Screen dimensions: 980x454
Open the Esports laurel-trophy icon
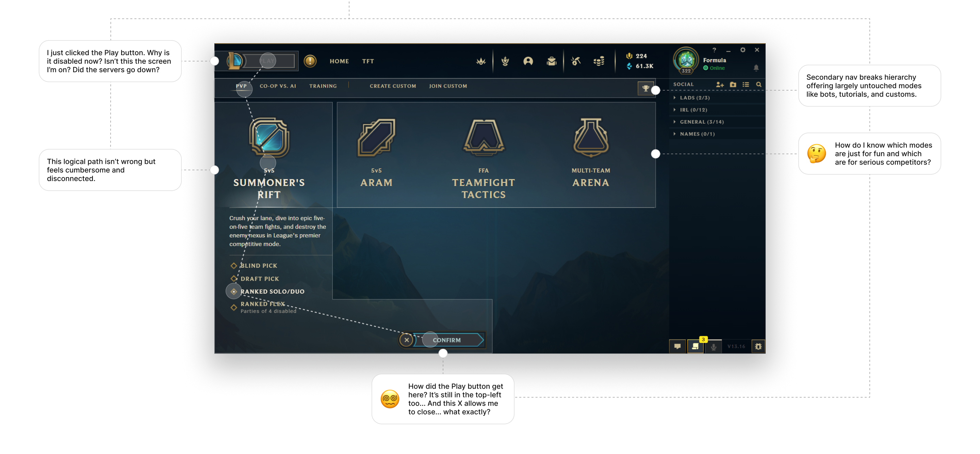point(505,61)
